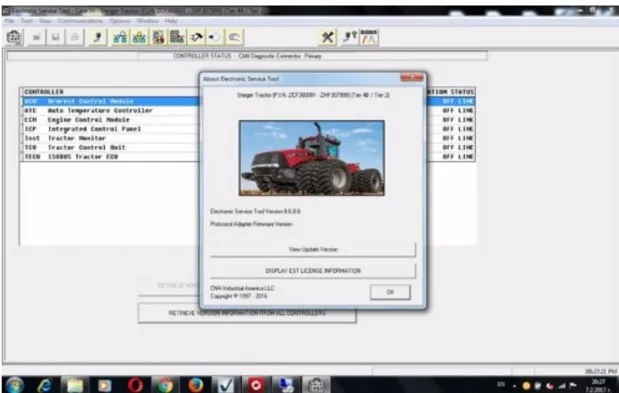The height and width of the screenshot is (393, 619).
Task: Click the taskbar clock showing 20:27
Action: pos(599,386)
